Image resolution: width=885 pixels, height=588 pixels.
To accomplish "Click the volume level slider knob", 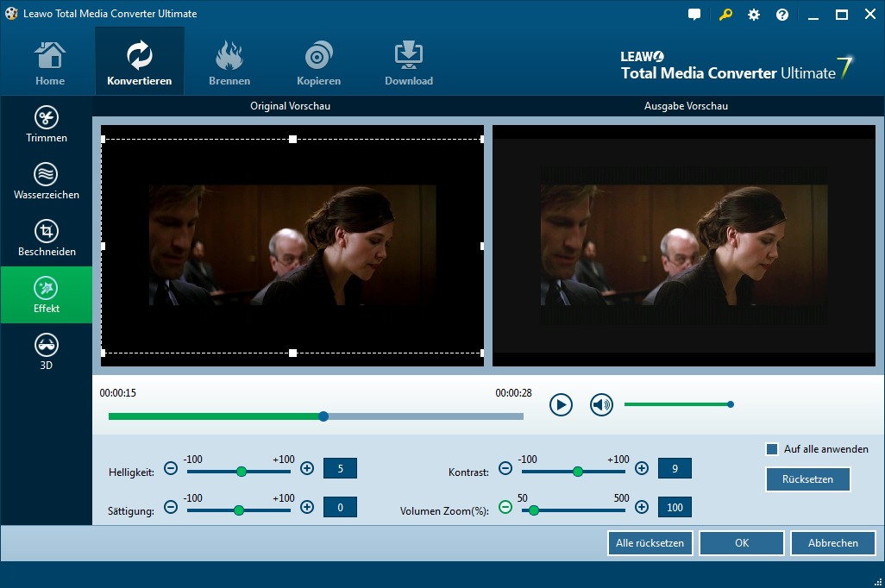I will 731,404.
